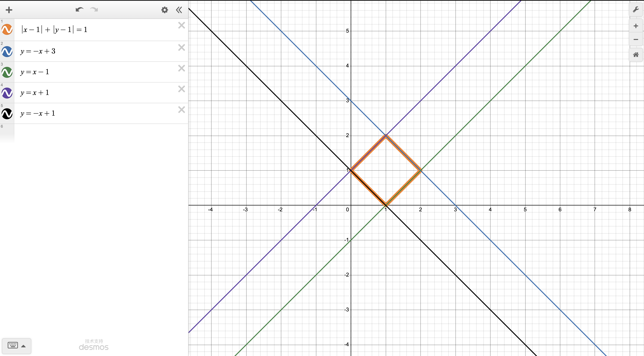
Task: Show the Desmos keypad keyboard button
Action: click(x=13, y=345)
